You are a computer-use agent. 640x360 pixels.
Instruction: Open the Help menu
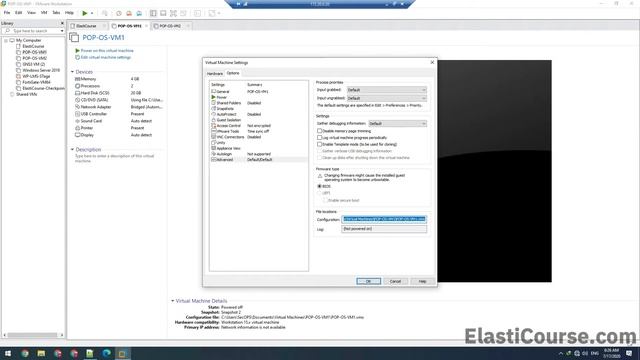click(69, 13)
